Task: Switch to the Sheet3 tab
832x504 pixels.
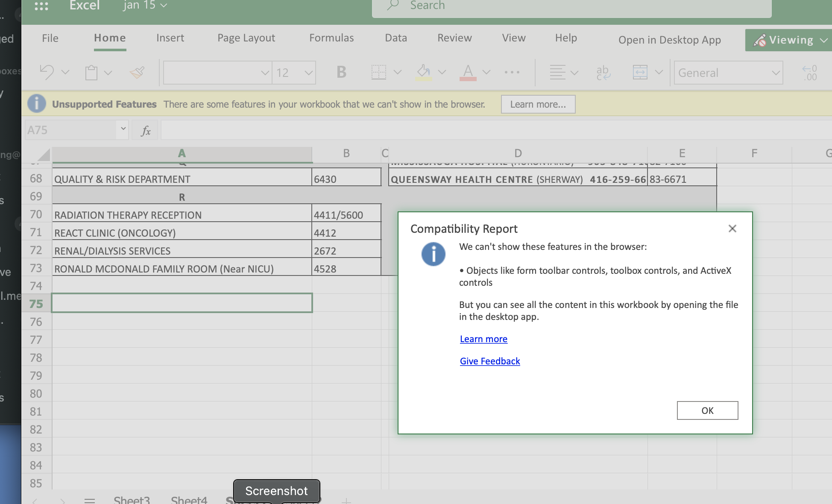Action: click(x=132, y=500)
